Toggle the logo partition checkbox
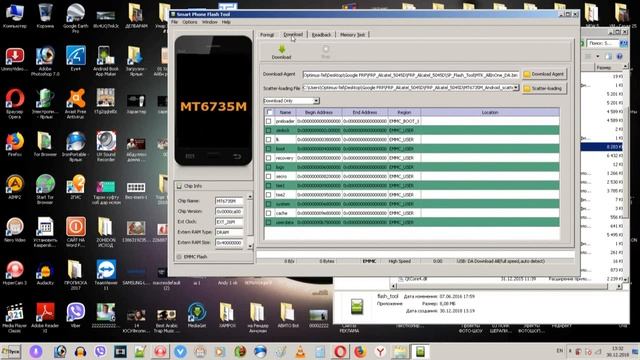 (268, 167)
